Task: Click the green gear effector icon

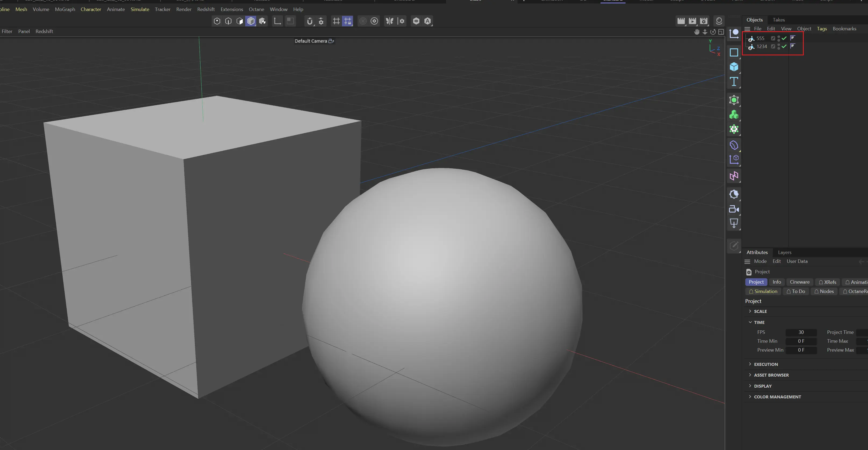Action: (x=734, y=130)
